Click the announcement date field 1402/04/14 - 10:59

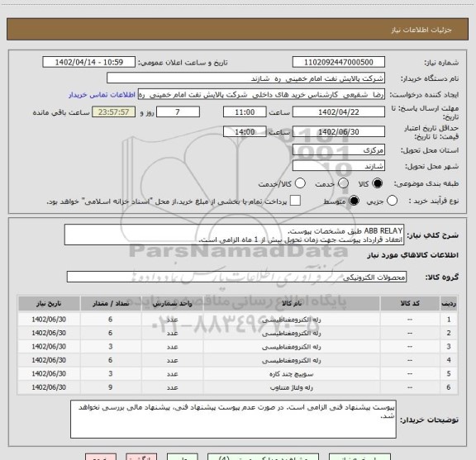click(89, 62)
